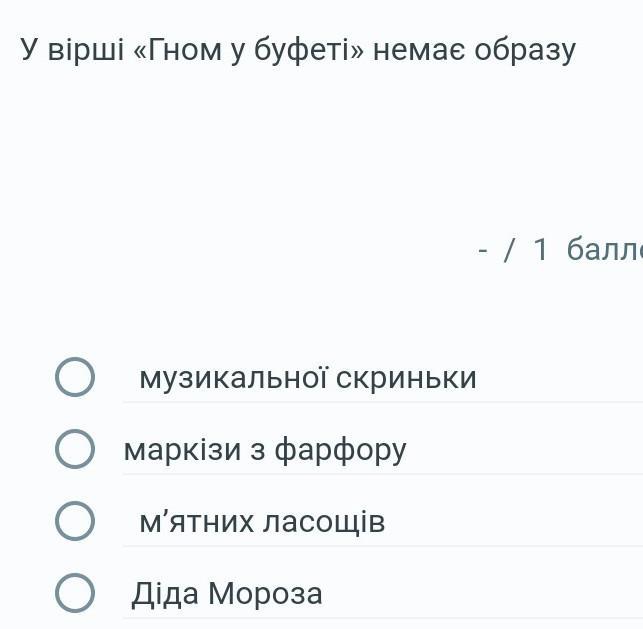This screenshot has width=643, height=629.
Task: Tap the «м’ятних ласощів» answer label
Action: 262,522
